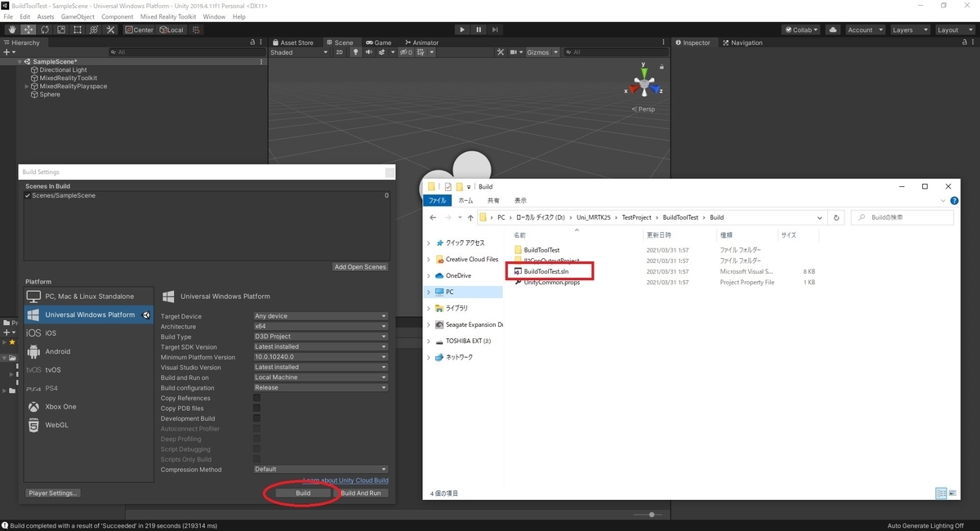This screenshot has height=531, width=980.
Task: Click Add Open Scenes button
Action: [x=360, y=267]
